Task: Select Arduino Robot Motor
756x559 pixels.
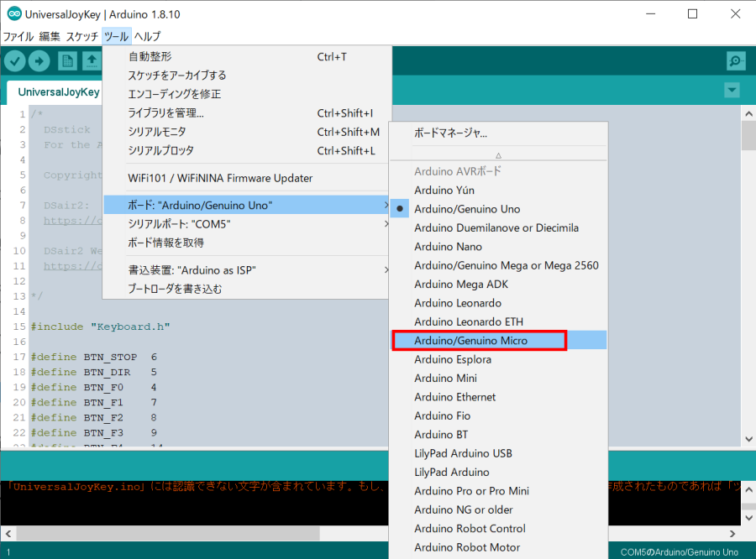Action: point(498,547)
